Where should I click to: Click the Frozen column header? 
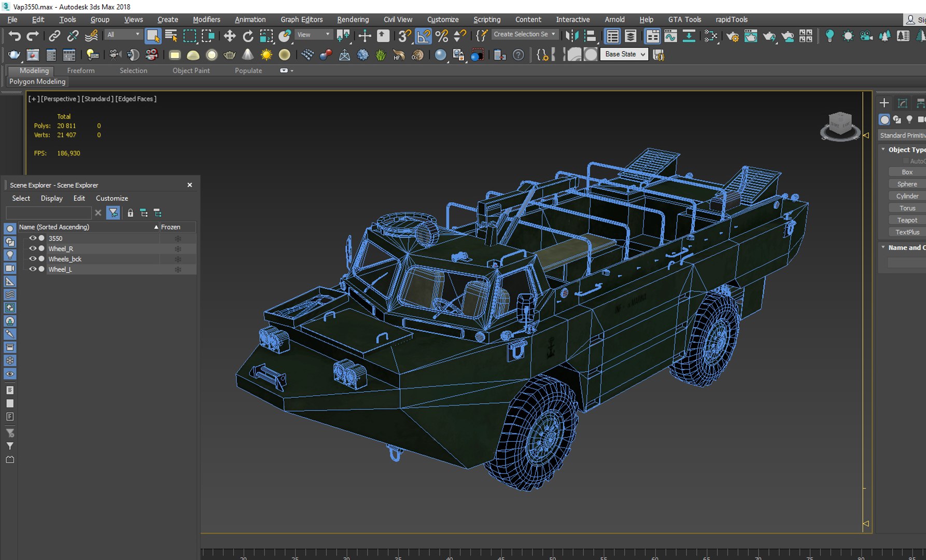[x=177, y=227]
